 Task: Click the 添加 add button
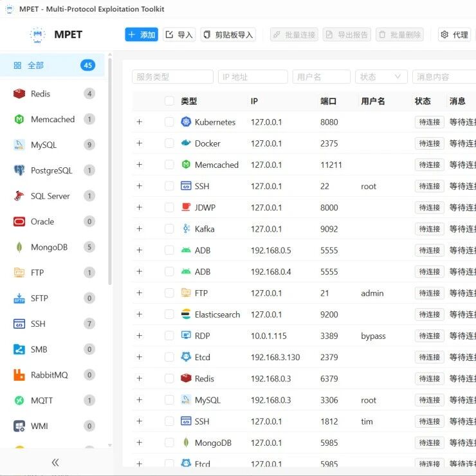tap(142, 35)
